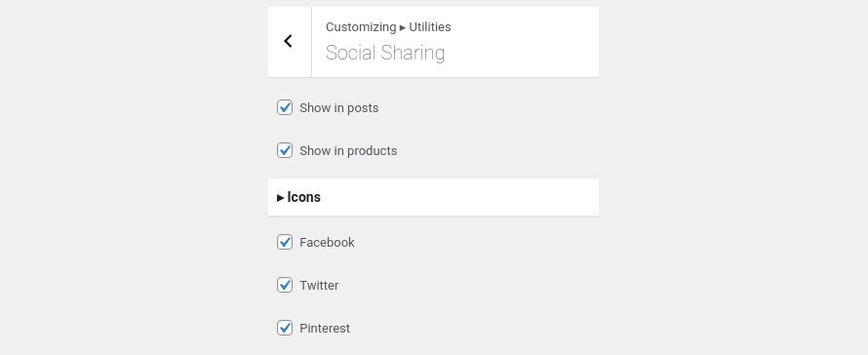Click Utilities in the breadcrumb
The image size is (868, 355).
430,26
